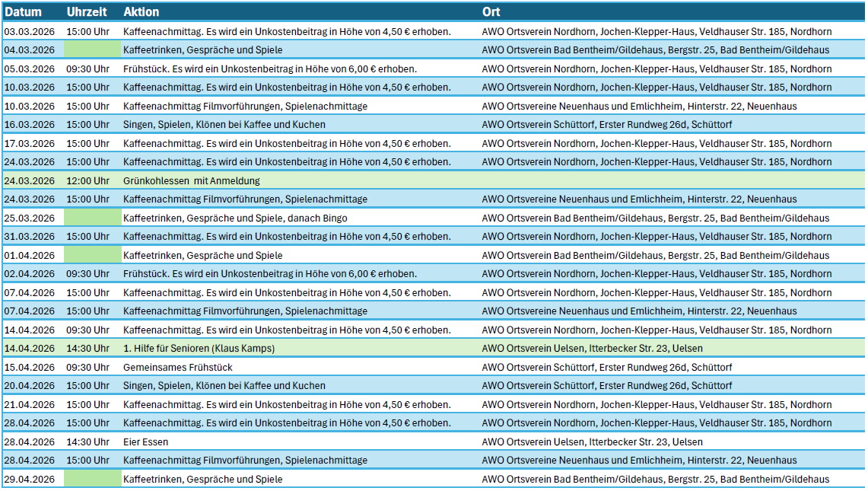Click the Grünkohlessen mit Anmeldung cell
The image size is (868, 491).
pyautogui.click(x=192, y=180)
